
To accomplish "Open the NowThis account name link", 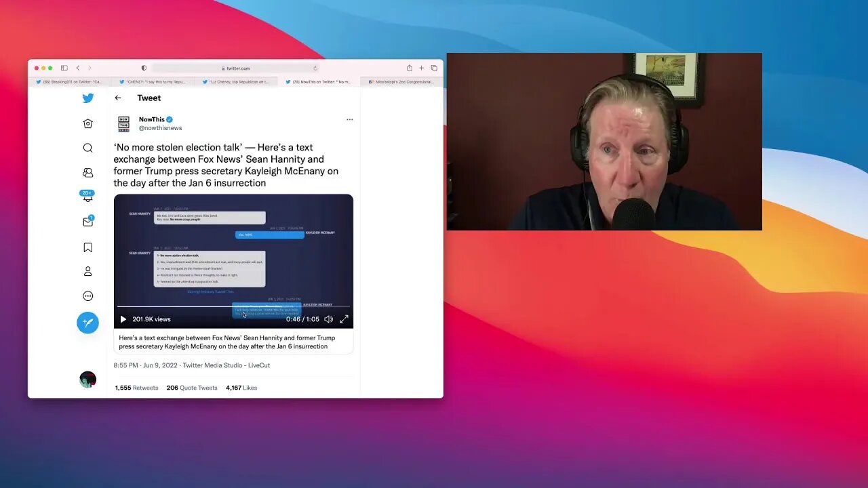I will [152, 119].
